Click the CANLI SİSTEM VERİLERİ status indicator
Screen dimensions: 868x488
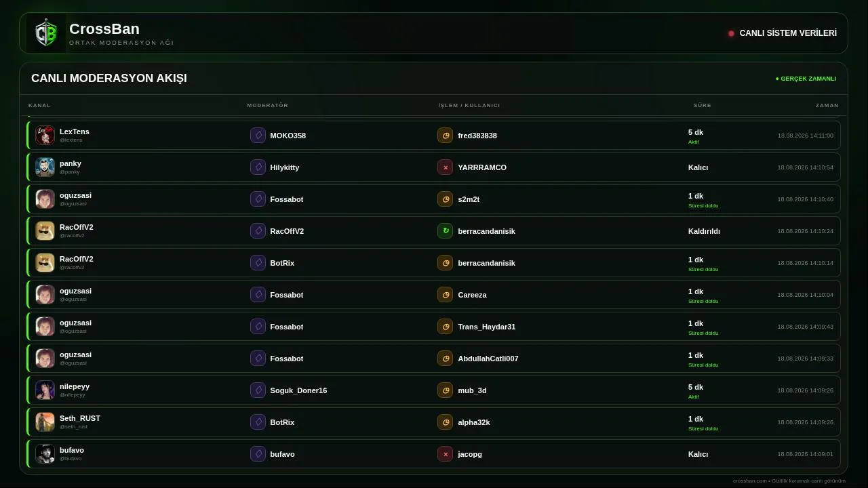coord(783,33)
